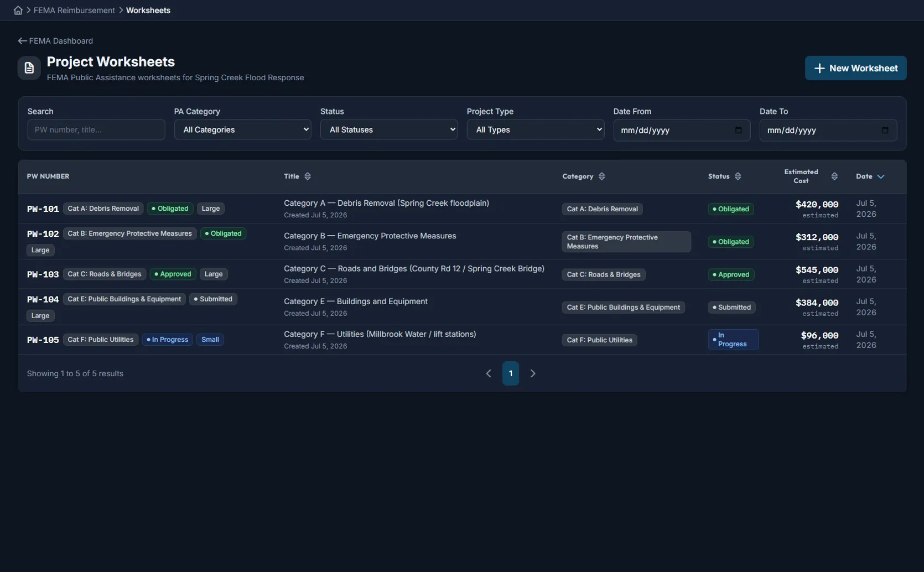Click Cat E: Public Buildings & Equipment category cell
Viewport: 924px width, 572px height.
tap(624, 308)
